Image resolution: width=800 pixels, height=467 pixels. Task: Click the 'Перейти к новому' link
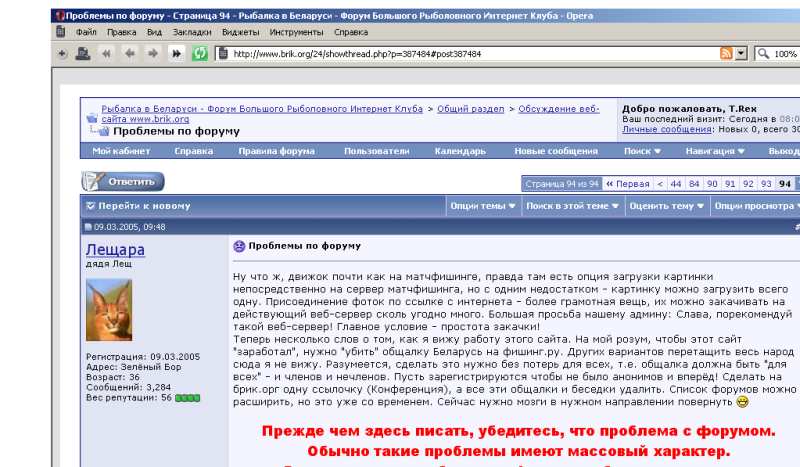[143, 206]
